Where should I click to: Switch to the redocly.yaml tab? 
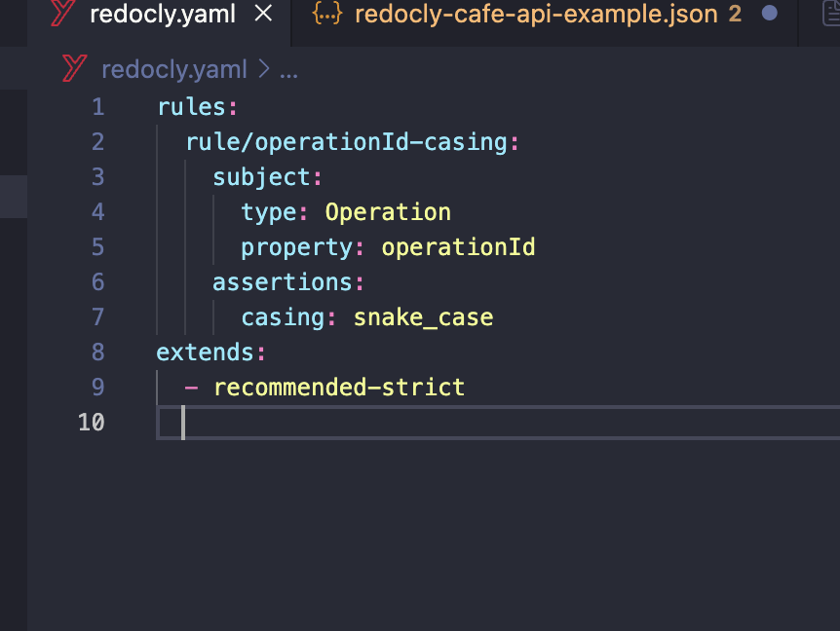click(162, 15)
